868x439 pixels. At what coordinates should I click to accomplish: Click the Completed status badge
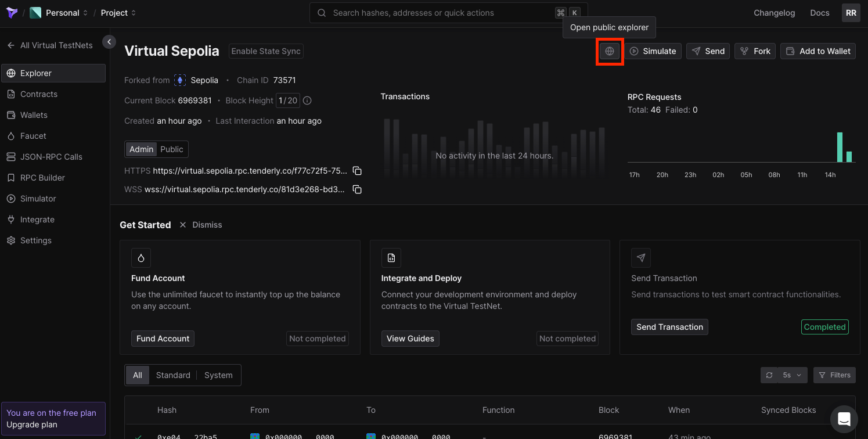pyautogui.click(x=824, y=327)
